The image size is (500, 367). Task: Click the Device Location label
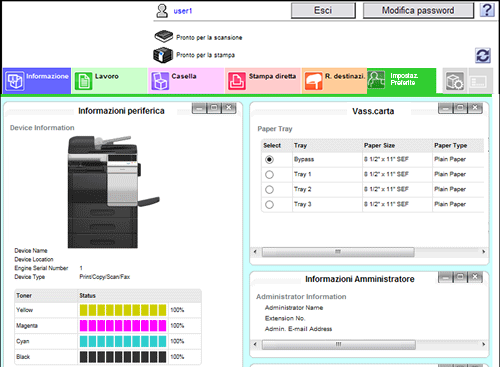34,259
